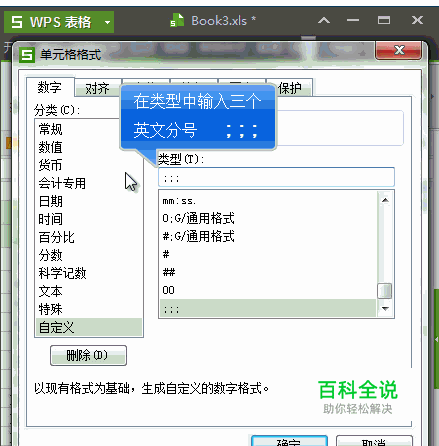Collapse the ribbon with the up chevron
Image resolution: width=439 pixels, height=446 pixels.
(324, 21)
